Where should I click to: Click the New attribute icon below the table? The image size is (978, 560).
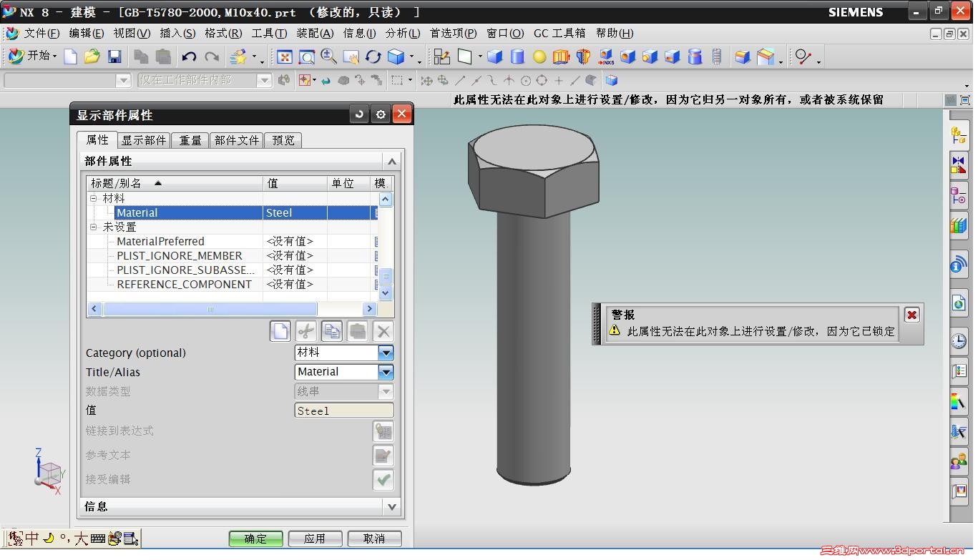point(280,331)
